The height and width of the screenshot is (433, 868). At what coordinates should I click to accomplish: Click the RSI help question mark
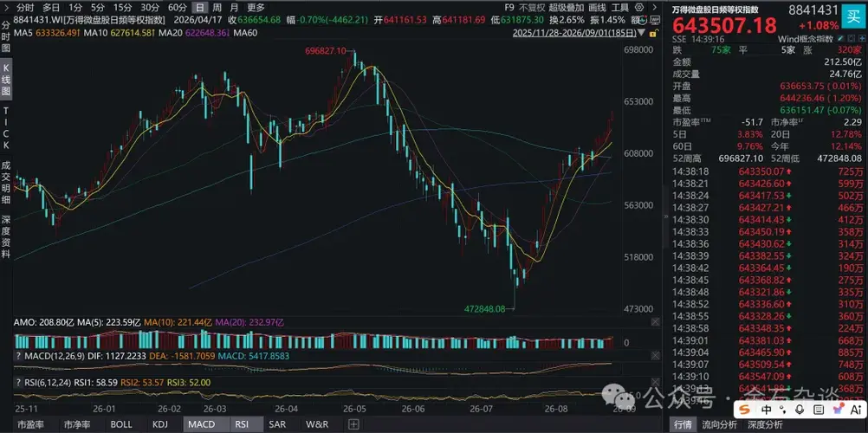tap(17, 383)
